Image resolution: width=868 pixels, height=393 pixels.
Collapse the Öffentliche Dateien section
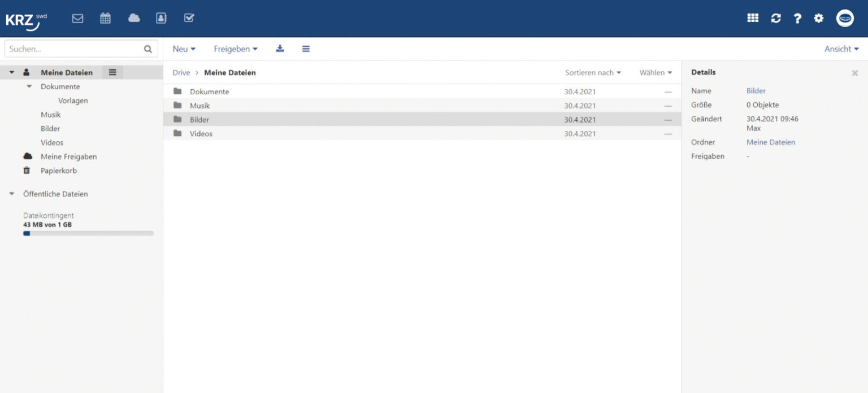[12, 194]
